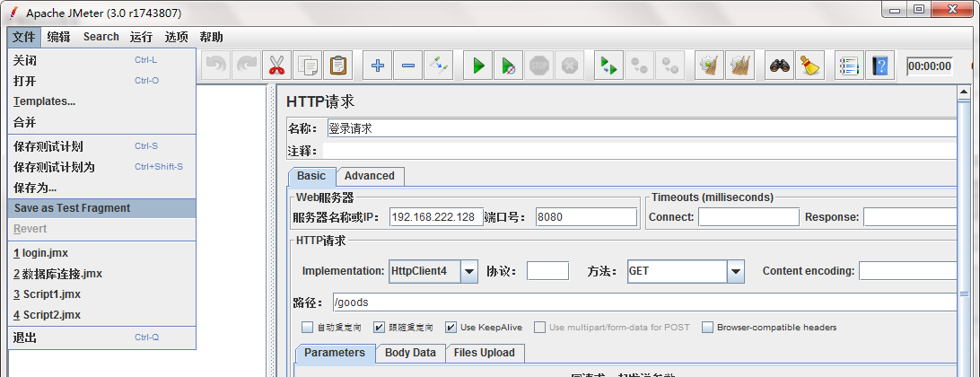Viewport: 980px width, 377px height.
Task: Click the scissors Cut icon
Action: pyautogui.click(x=277, y=65)
